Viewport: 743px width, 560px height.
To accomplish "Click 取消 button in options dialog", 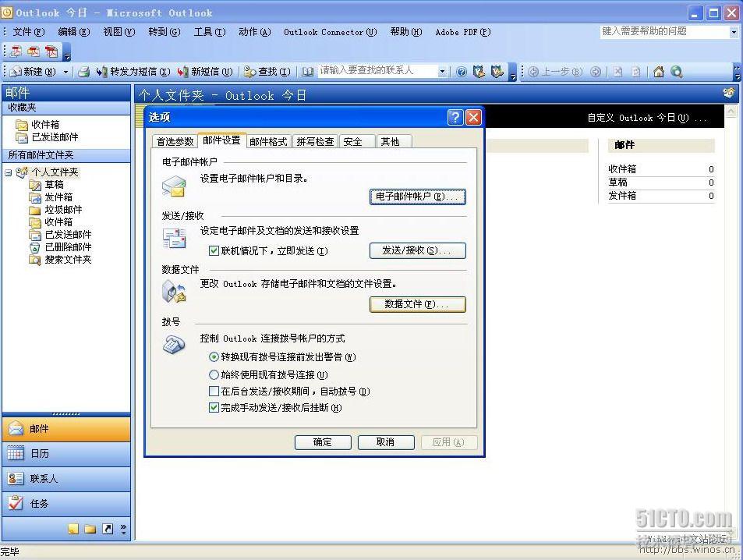I will pos(386,442).
